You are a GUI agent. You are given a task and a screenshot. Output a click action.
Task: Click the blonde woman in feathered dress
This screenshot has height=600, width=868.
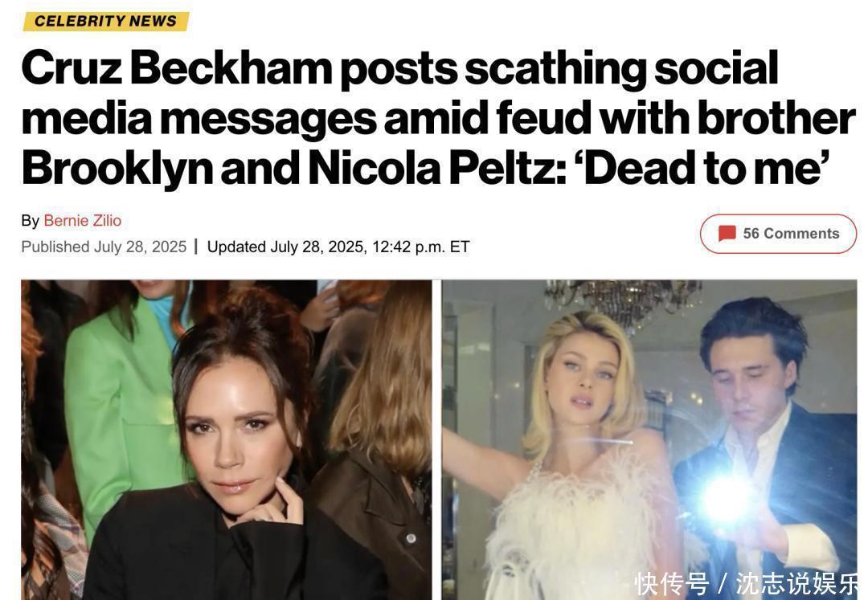pyautogui.click(x=580, y=450)
